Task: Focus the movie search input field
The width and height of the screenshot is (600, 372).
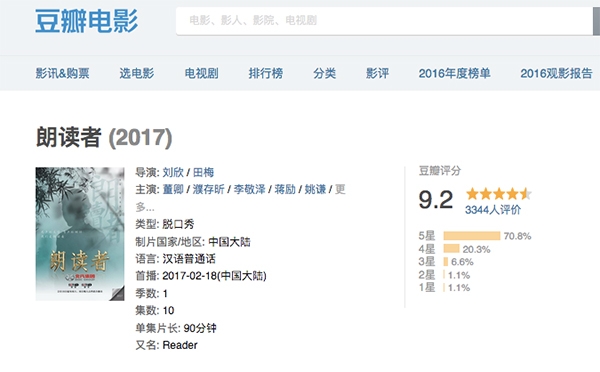Action: point(384,20)
